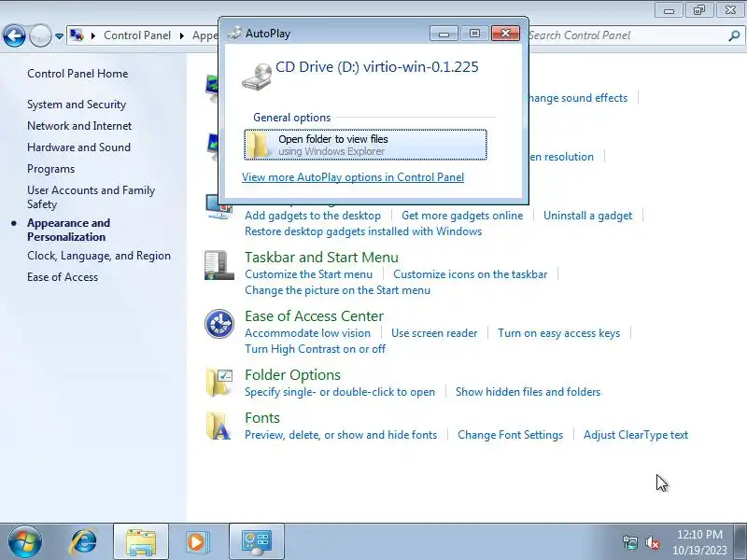Click the Fonts folder icon
The width and height of the screenshot is (747, 560).
click(x=218, y=426)
